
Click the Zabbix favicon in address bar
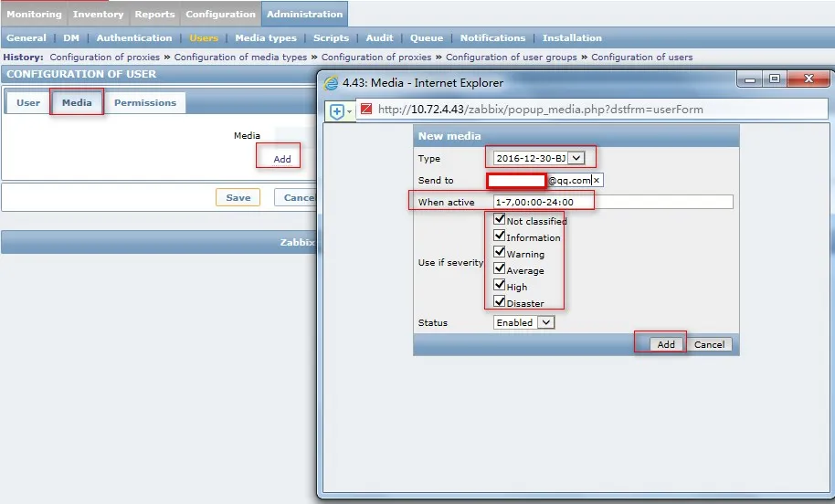[365, 109]
